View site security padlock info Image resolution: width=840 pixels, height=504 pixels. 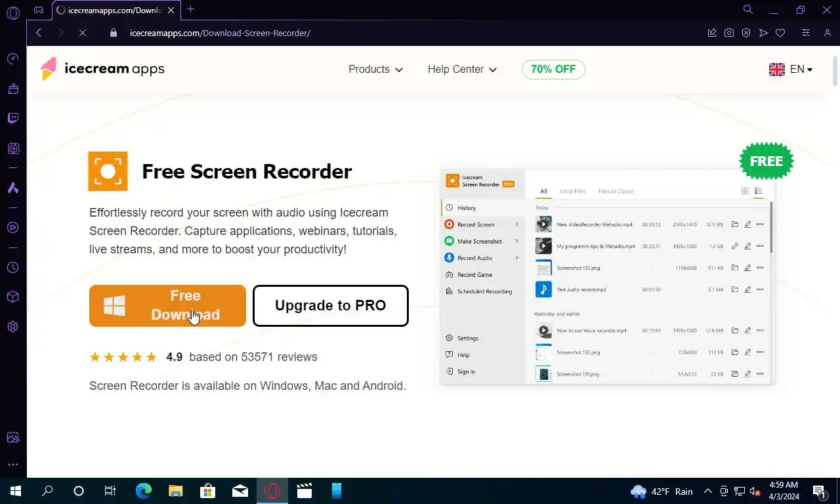(114, 33)
